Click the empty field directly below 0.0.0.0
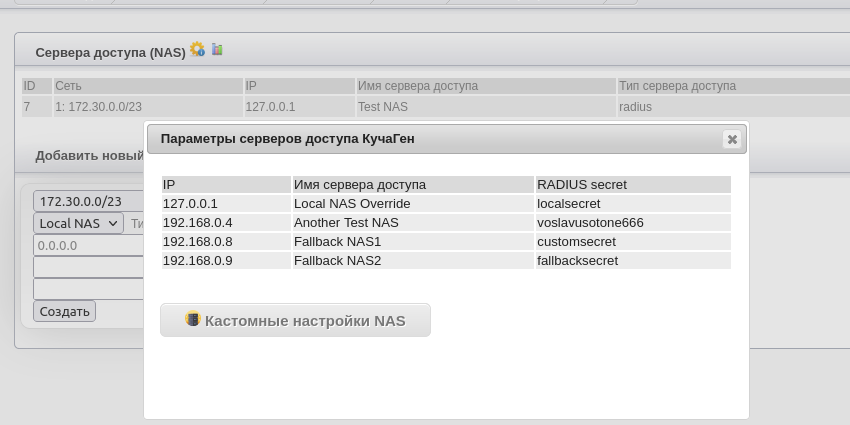Viewport: 850px width, 425px height. point(88,267)
